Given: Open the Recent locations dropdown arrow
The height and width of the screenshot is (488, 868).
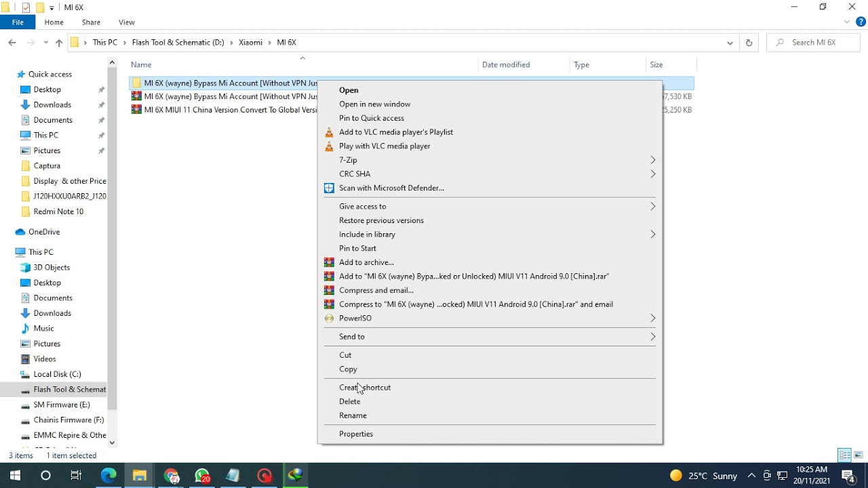Looking at the screenshot, I should [46, 42].
